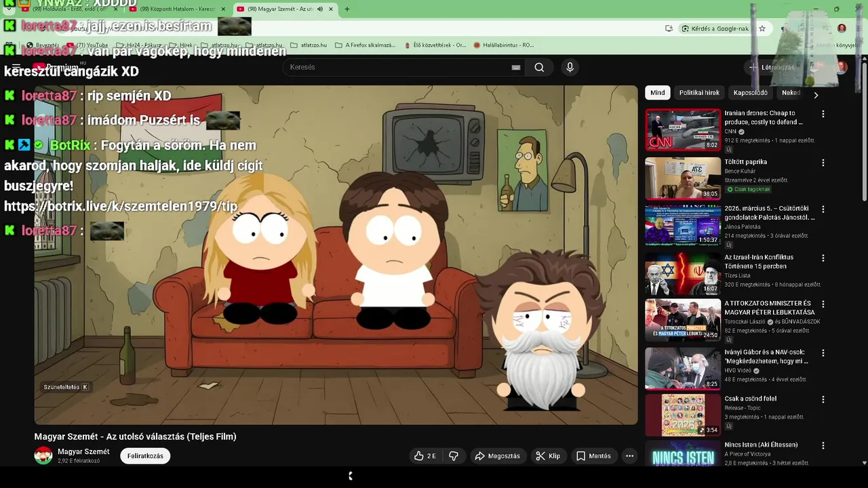The width and height of the screenshot is (868, 488).
Task: Click the Létrehozás create button
Action: tap(771, 67)
